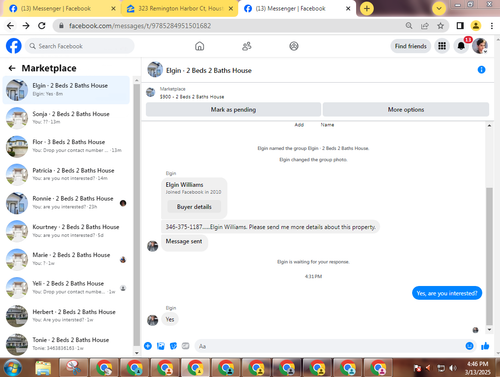The width and height of the screenshot is (500, 377).
Task: Open conversation information icon
Action: click(x=481, y=70)
